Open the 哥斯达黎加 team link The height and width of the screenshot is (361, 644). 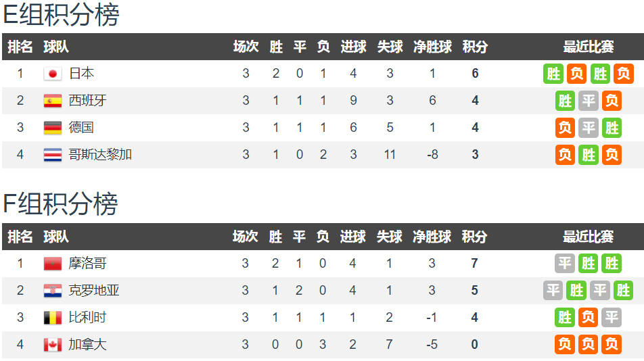coord(100,155)
